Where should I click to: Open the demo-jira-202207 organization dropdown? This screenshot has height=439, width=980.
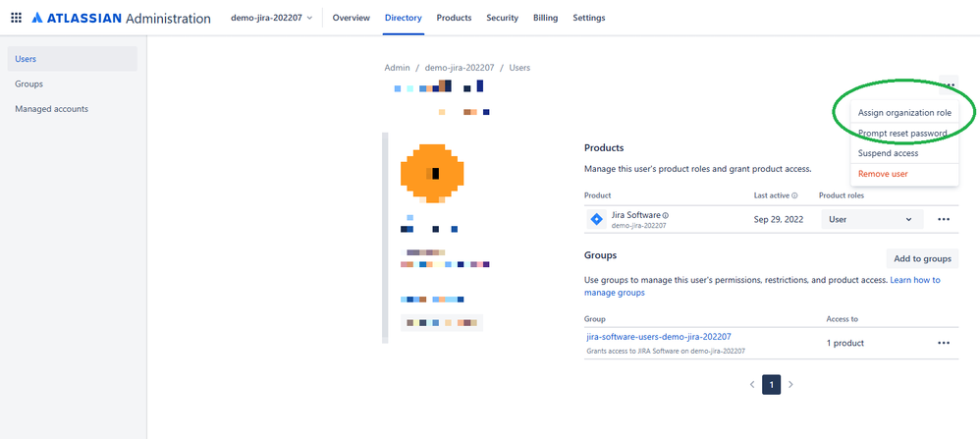tap(271, 18)
